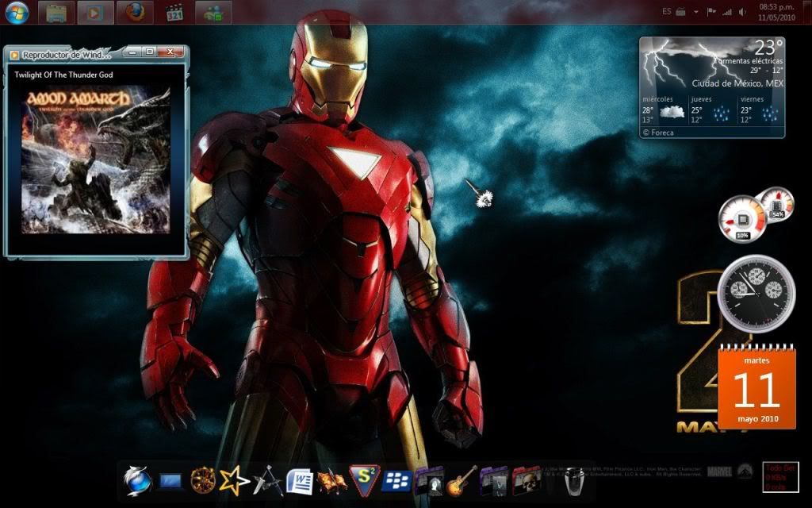Click the calendar gadget showing martes 11
This screenshot has height=508, width=812.
click(756, 387)
